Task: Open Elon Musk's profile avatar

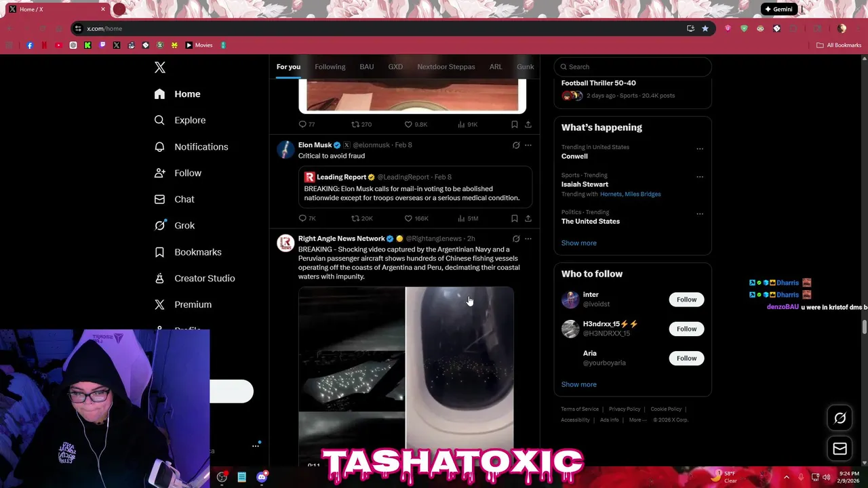Action: tap(285, 149)
